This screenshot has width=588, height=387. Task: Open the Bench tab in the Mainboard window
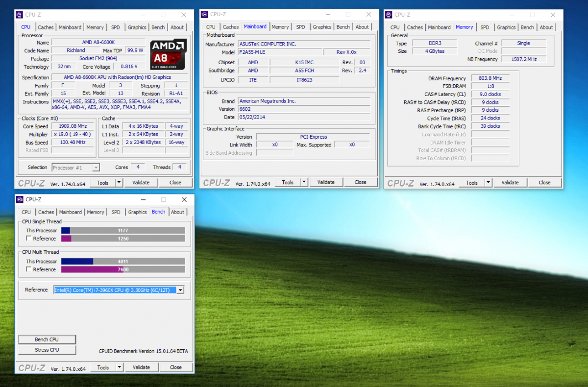pos(343,27)
